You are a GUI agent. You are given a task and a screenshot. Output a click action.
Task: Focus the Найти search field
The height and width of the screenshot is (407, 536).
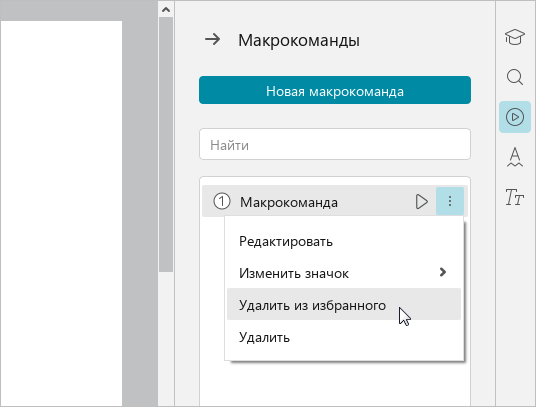coord(335,144)
